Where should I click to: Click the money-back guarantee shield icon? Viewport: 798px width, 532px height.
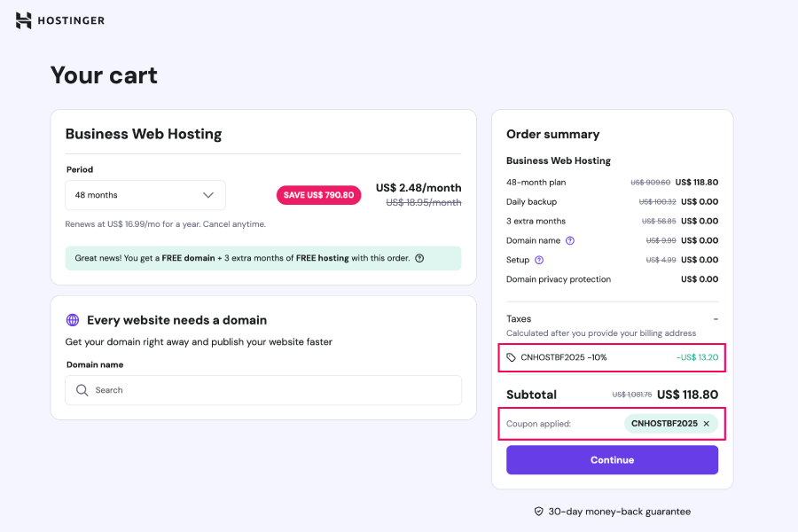pyautogui.click(x=538, y=511)
